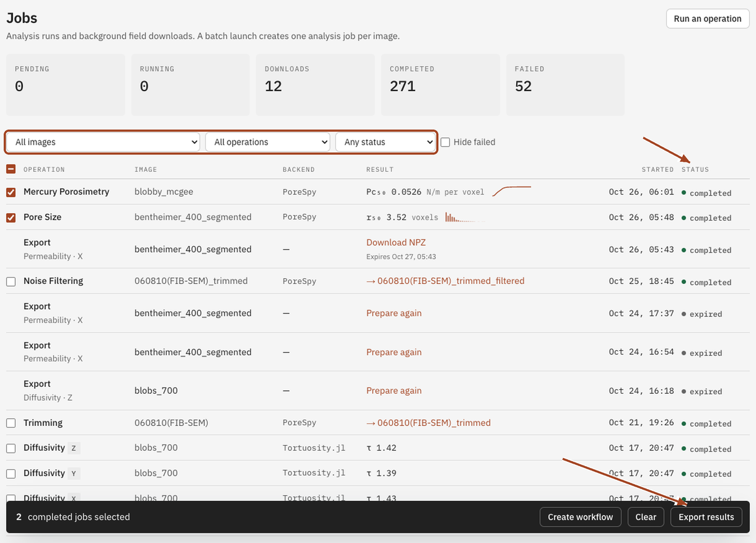Click the BACKEND column header

pos(299,169)
